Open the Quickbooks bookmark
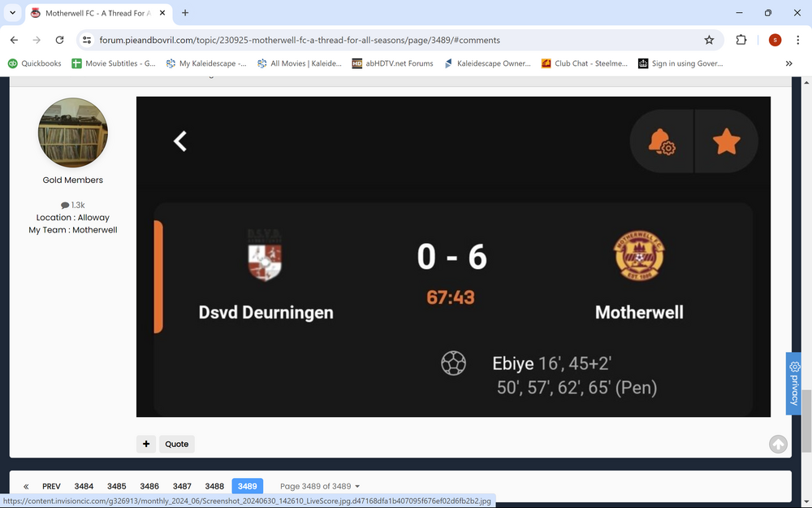 click(x=35, y=63)
